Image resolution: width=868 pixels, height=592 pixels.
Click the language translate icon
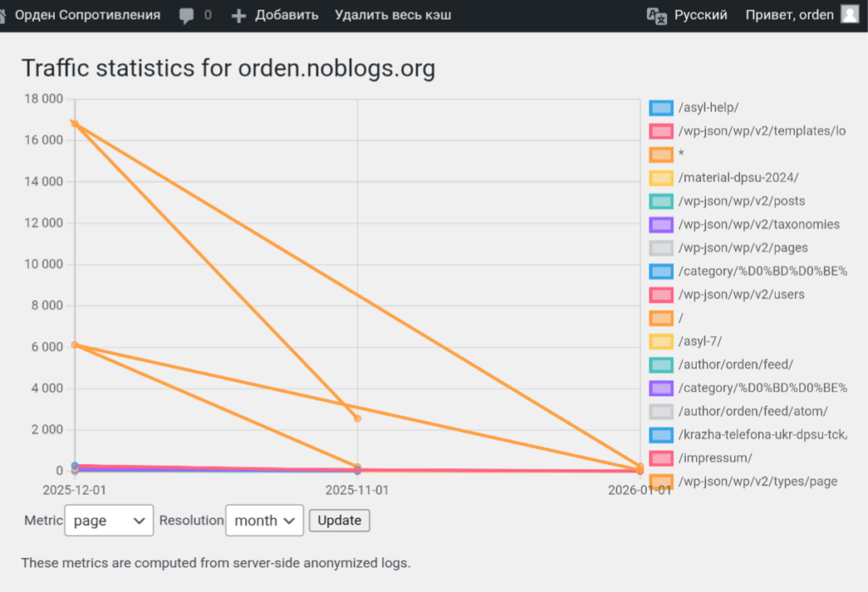tap(657, 15)
